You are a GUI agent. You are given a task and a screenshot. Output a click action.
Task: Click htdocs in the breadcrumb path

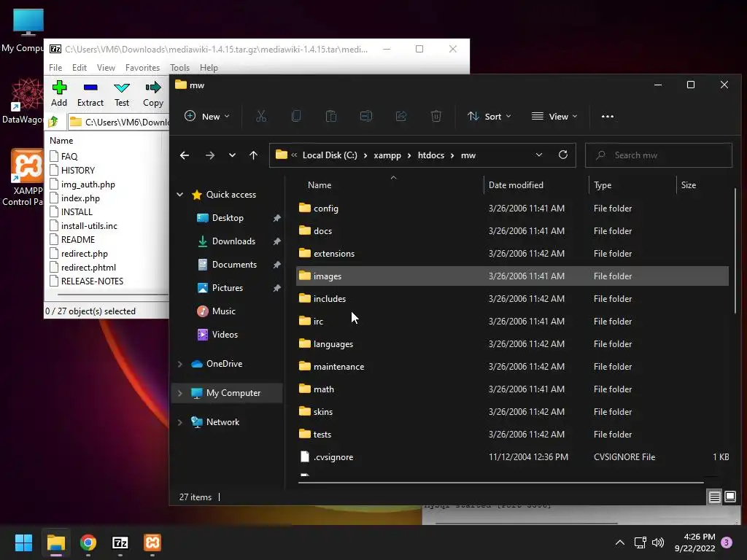(430, 155)
